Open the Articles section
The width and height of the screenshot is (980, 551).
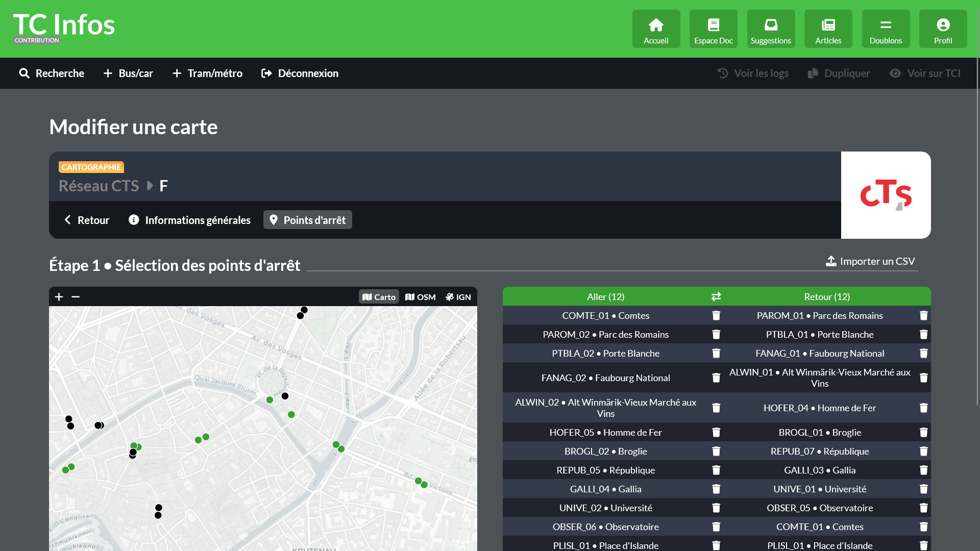828,29
